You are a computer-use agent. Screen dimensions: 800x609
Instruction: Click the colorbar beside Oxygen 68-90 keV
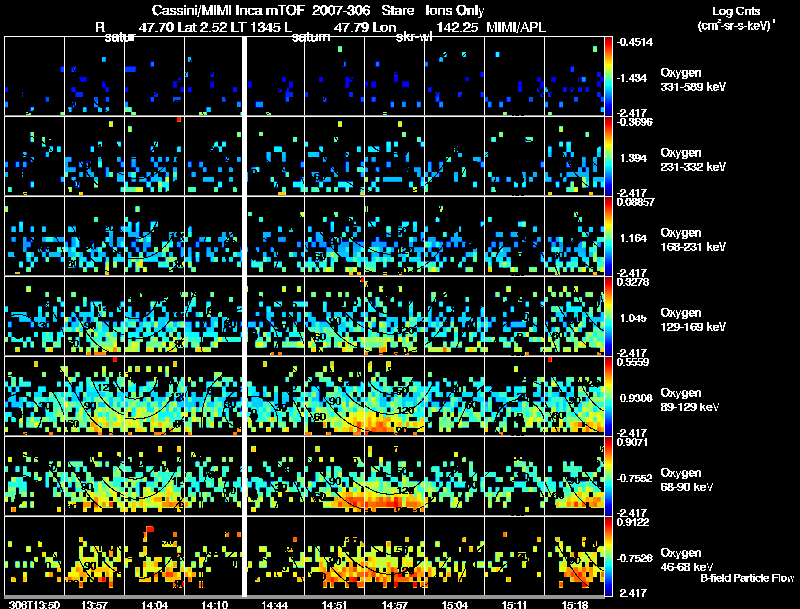pyautogui.click(x=608, y=476)
